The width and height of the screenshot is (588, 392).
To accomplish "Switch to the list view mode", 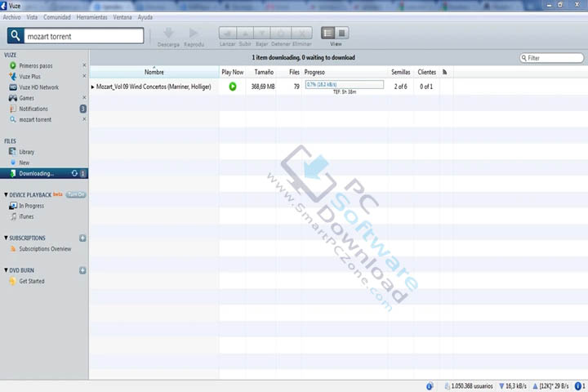I will click(x=327, y=33).
